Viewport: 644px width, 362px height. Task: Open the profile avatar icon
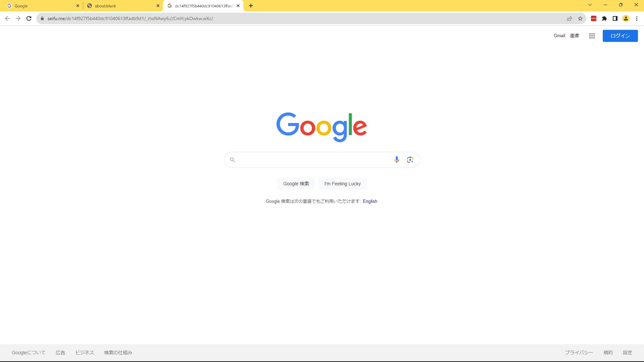tap(626, 18)
